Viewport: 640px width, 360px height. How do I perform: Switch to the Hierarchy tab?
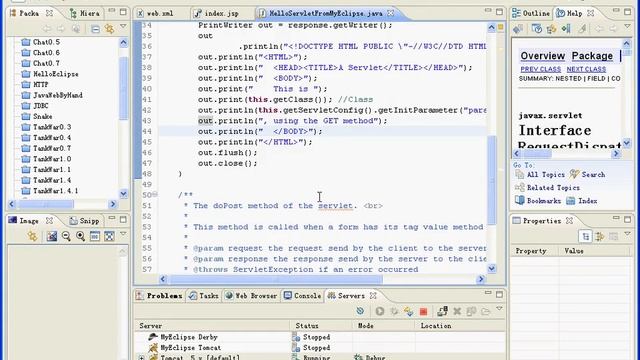(x=84, y=13)
